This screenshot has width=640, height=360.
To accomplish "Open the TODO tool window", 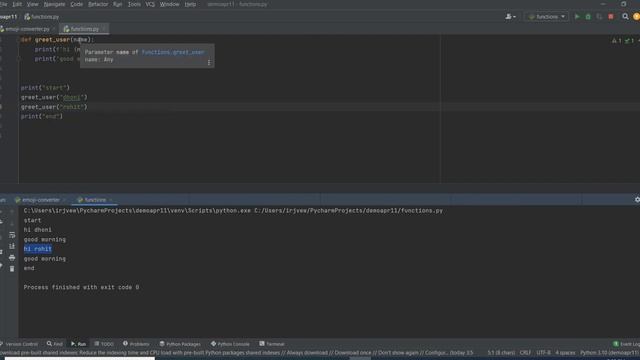I will tap(104, 344).
